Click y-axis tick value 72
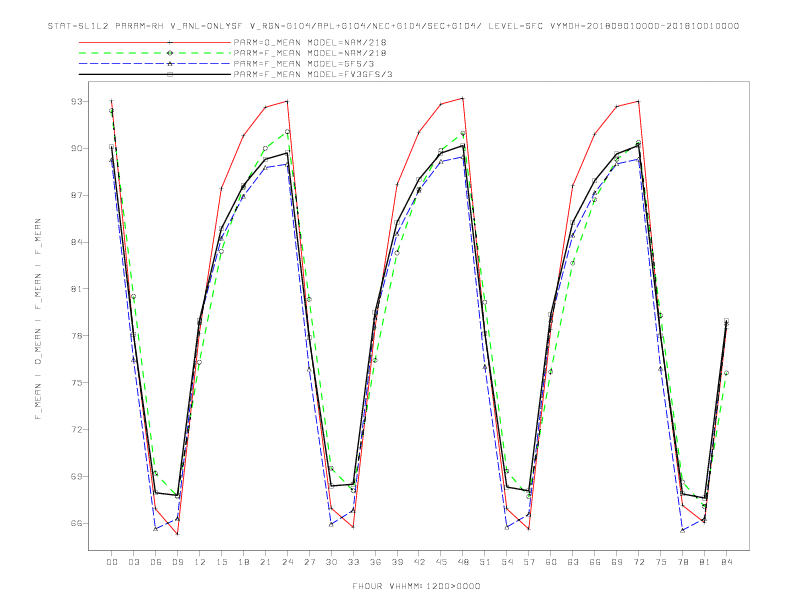This screenshot has height=612, width=792. [x=77, y=430]
